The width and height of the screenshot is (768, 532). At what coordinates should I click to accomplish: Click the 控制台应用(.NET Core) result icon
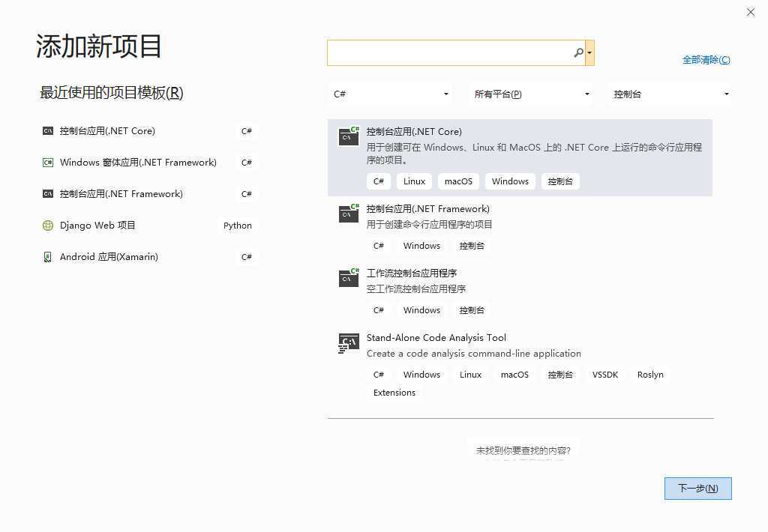pyautogui.click(x=349, y=136)
